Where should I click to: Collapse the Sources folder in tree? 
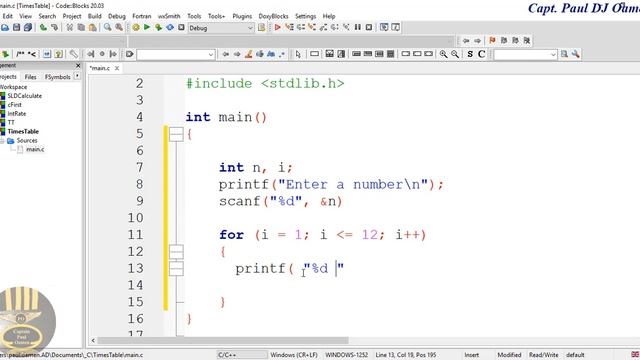pos(2,140)
